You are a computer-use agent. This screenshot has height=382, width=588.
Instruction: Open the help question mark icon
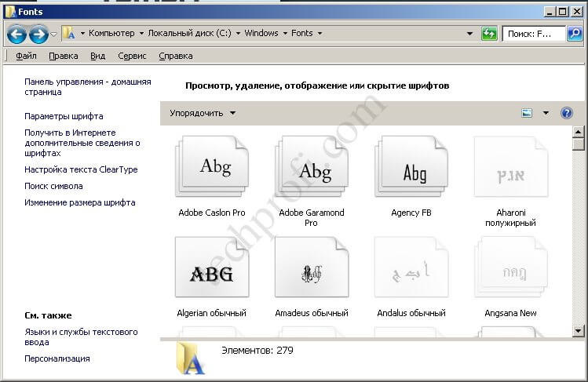[x=567, y=113]
